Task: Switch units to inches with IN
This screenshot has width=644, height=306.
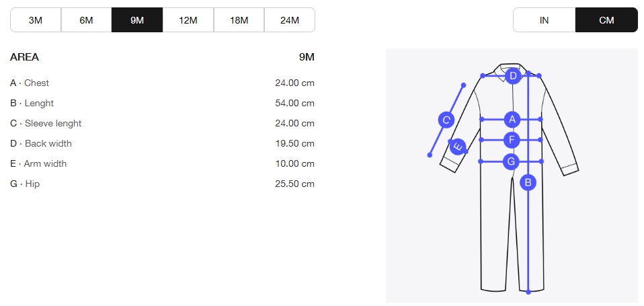Action: (545, 20)
